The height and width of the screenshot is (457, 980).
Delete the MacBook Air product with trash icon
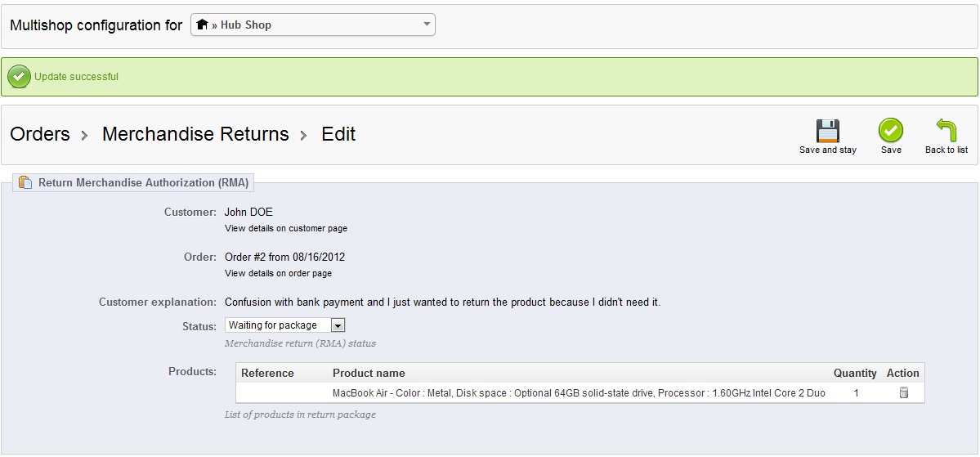click(x=903, y=393)
